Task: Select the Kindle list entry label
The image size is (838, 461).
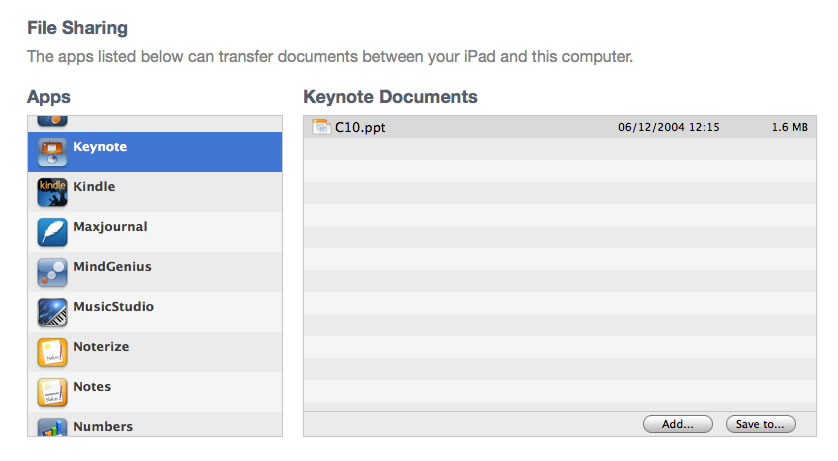Action: pyautogui.click(x=94, y=186)
